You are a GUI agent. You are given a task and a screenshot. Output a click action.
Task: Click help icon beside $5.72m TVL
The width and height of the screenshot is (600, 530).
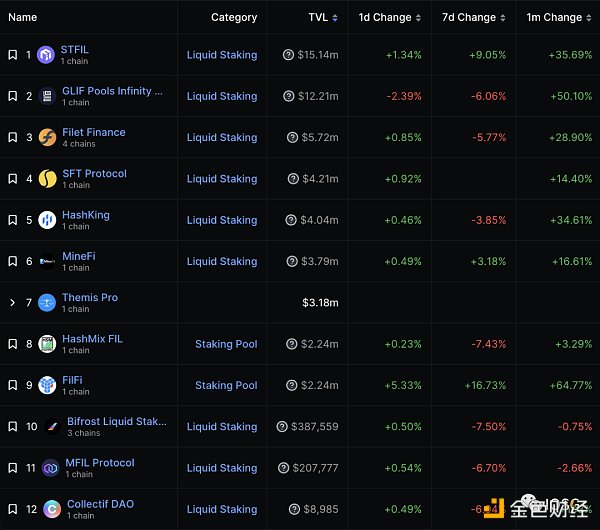tap(292, 137)
